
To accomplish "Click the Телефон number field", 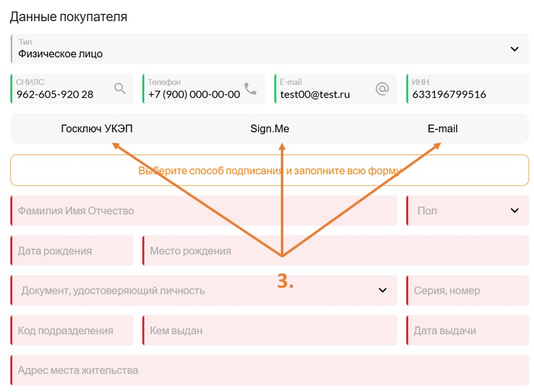I will pyautogui.click(x=204, y=89).
